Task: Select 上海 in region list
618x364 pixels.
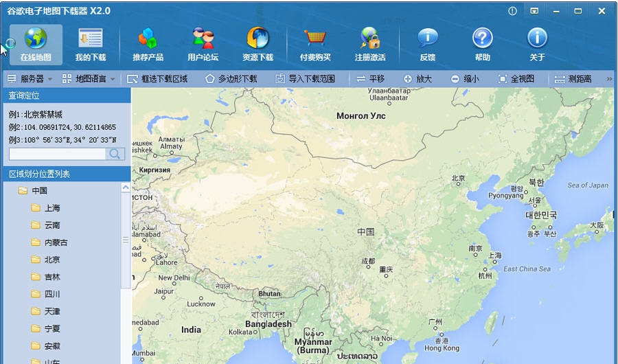Action: pos(46,208)
